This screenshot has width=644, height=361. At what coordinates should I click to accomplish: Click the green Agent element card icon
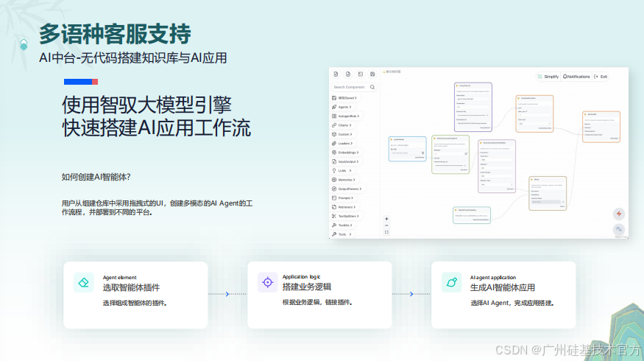pos(83,282)
